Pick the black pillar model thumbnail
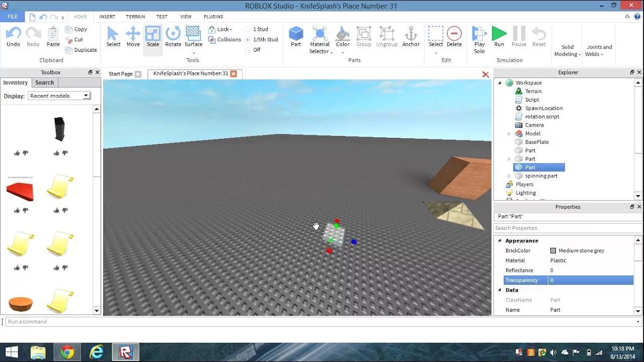The image size is (644, 362). pos(60,129)
